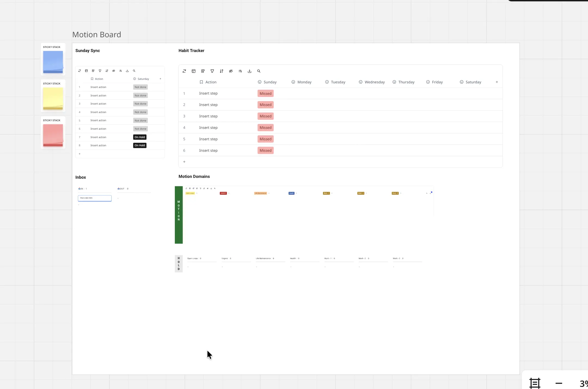This screenshot has height=389, width=588.
Task: Open On Hold status dropdown in row 7
Action: [x=140, y=137]
